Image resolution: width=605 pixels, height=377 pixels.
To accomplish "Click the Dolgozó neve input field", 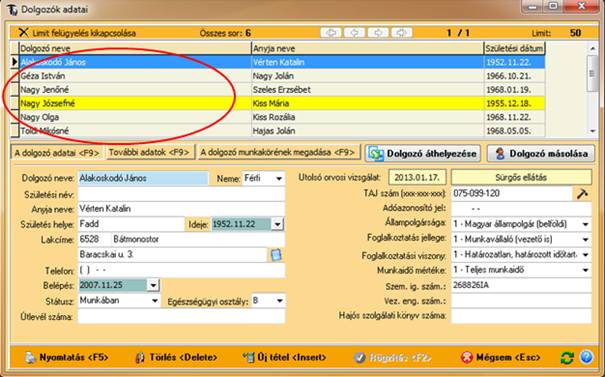I will [x=143, y=178].
